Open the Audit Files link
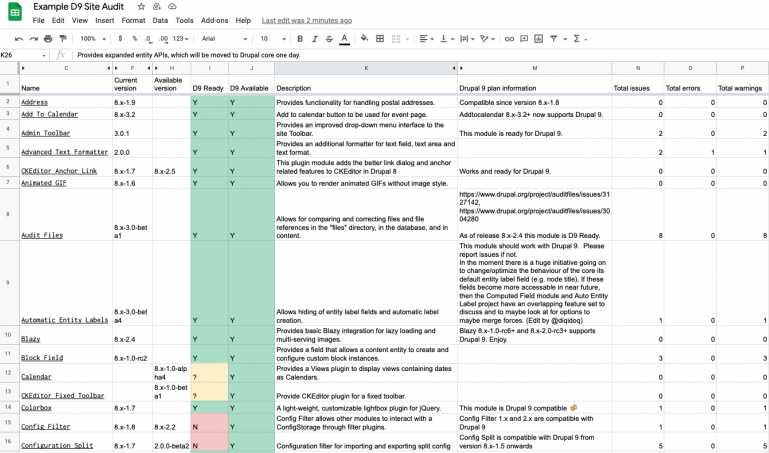This screenshot has height=453, width=769. pos(42,235)
